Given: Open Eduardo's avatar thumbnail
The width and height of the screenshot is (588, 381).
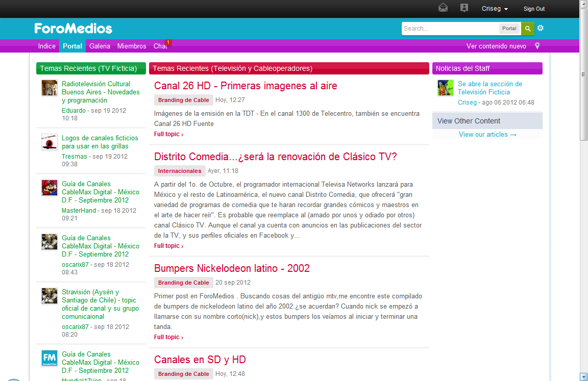Looking at the screenshot, I should (x=50, y=88).
